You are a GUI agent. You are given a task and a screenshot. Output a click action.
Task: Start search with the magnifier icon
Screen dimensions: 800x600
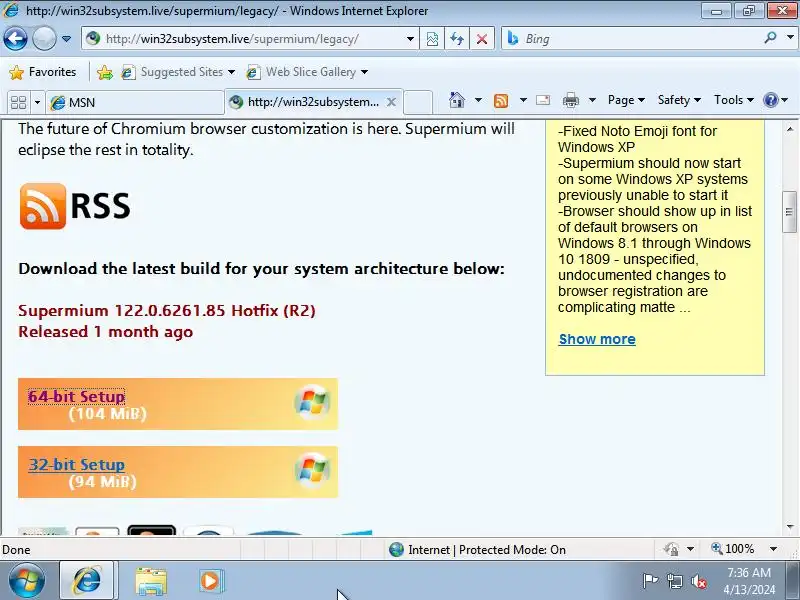pyautogui.click(x=770, y=38)
